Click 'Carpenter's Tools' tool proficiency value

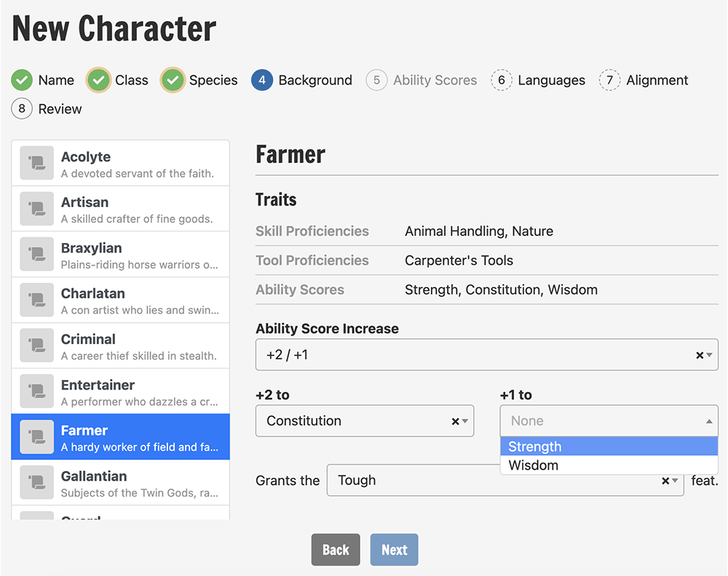click(x=459, y=260)
